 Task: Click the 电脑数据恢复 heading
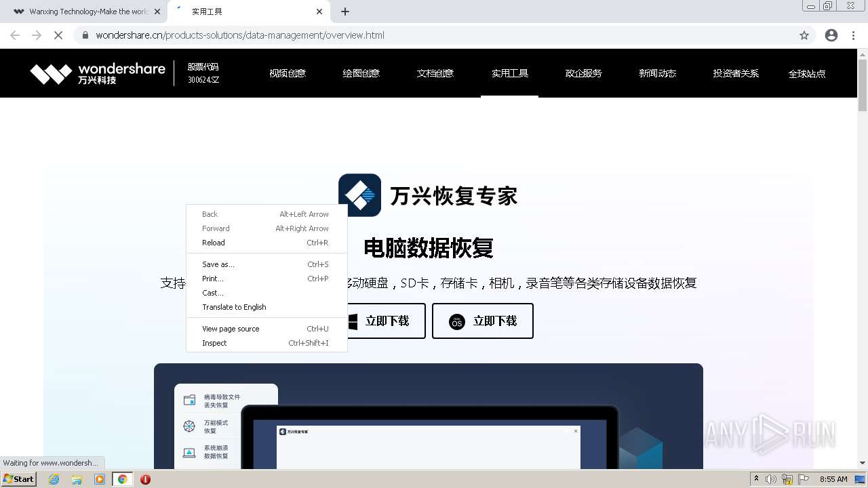coord(429,248)
